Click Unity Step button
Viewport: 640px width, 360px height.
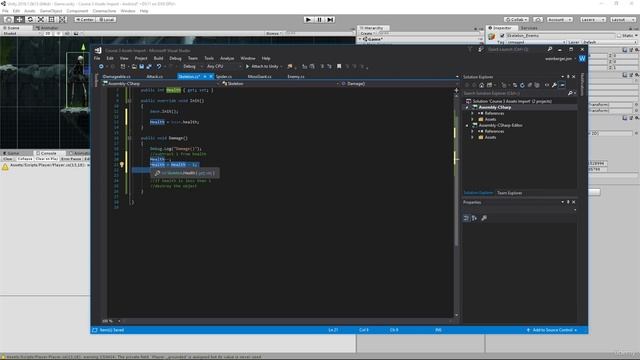point(330,19)
